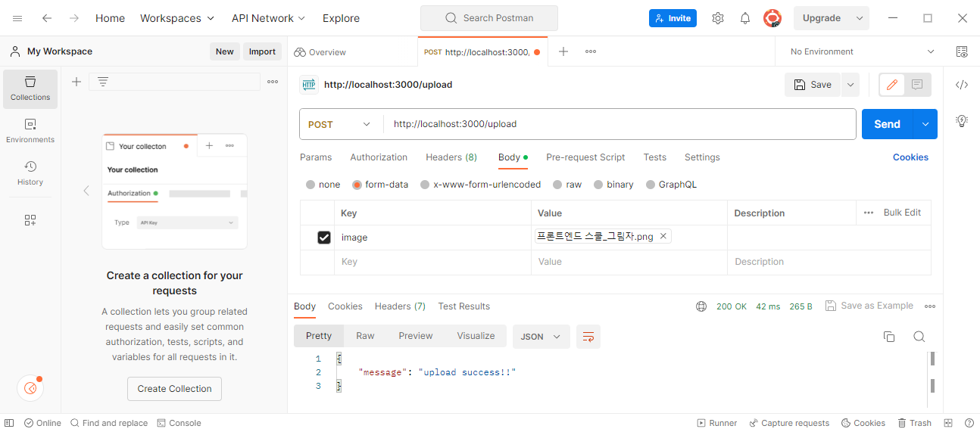This screenshot has height=432, width=980.
Task: Open the configure workspace sidebar icon
Action: click(x=30, y=220)
